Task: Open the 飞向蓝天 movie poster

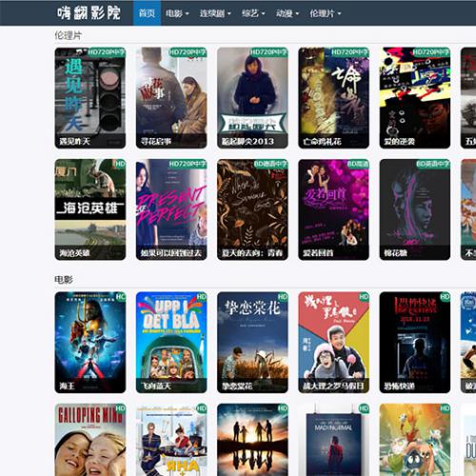Action: tap(171, 343)
